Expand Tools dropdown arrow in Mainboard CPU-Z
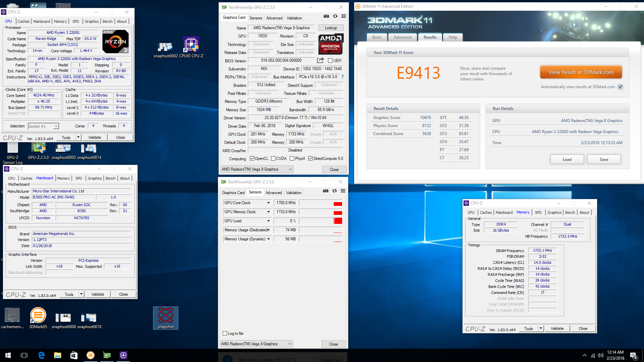The height and width of the screenshot is (362, 644). pos(81,294)
